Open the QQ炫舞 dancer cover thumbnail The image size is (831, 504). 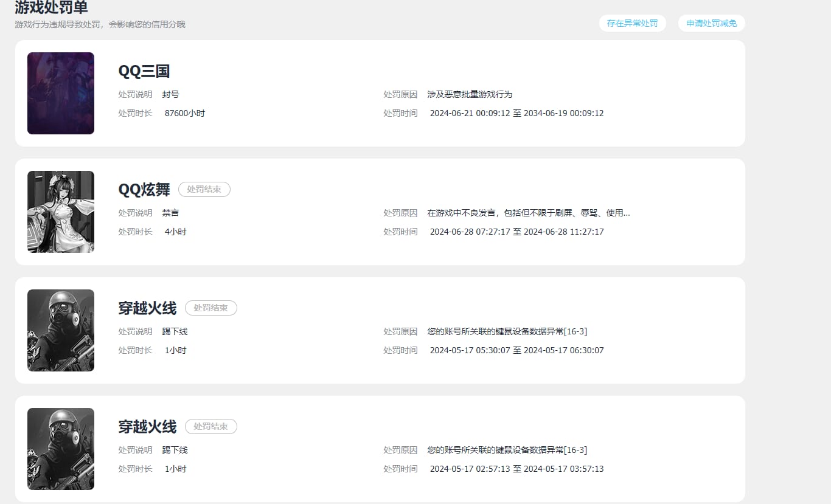61,212
